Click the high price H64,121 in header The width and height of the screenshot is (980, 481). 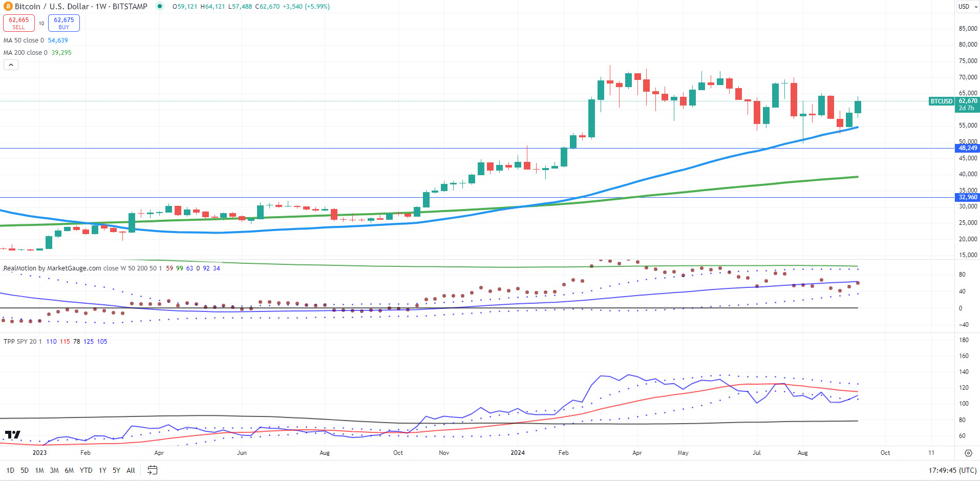click(212, 7)
